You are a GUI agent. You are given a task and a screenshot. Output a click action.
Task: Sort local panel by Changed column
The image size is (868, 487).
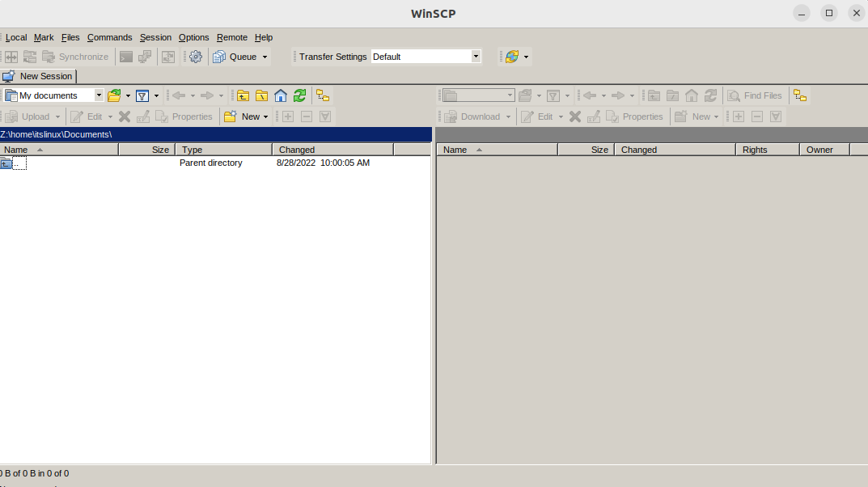[x=332, y=150]
